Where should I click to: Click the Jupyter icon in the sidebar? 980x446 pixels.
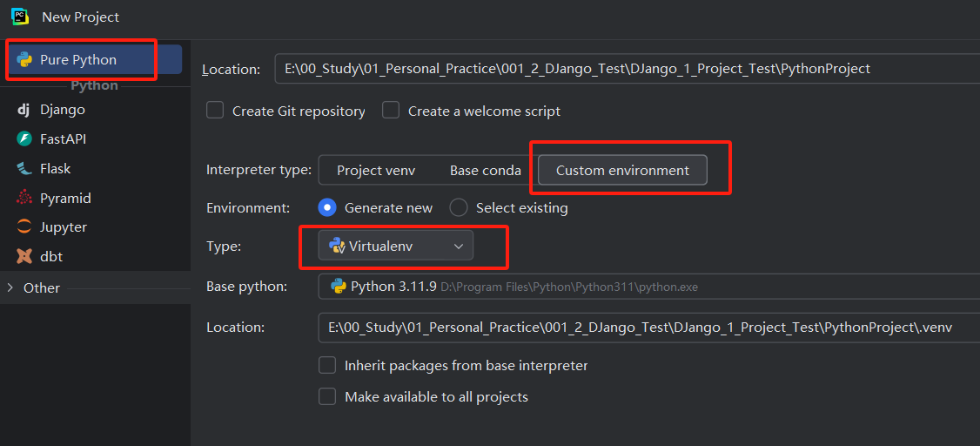pos(24,227)
